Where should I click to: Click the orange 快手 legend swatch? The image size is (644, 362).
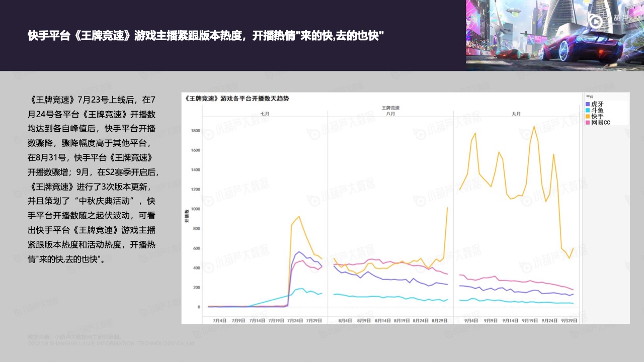point(588,116)
